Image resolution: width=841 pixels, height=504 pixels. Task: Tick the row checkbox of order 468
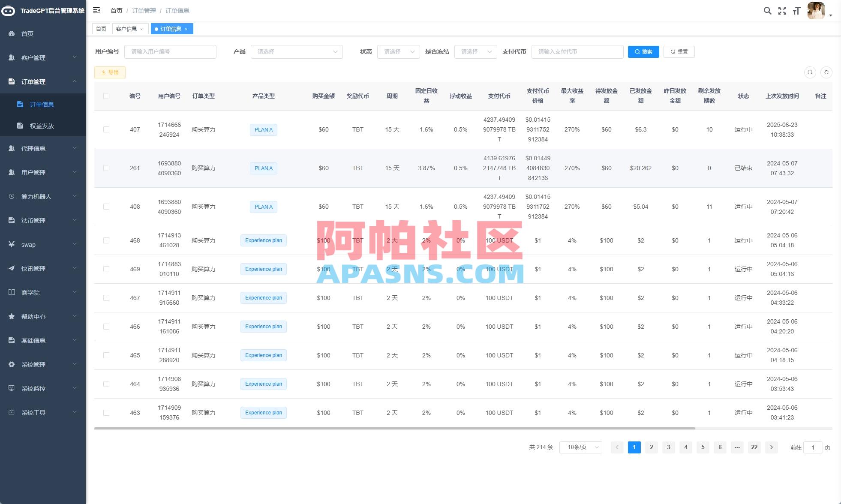pyautogui.click(x=106, y=240)
